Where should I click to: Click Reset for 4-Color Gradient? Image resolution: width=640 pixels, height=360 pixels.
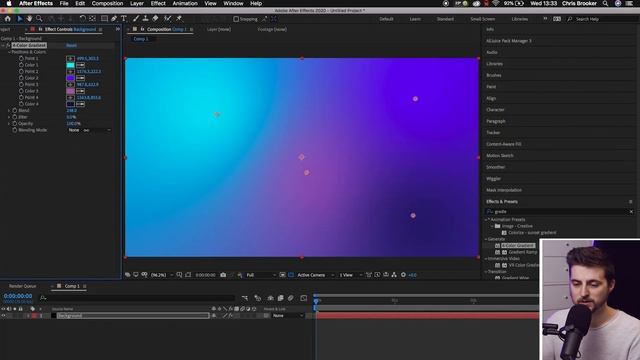pos(71,45)
